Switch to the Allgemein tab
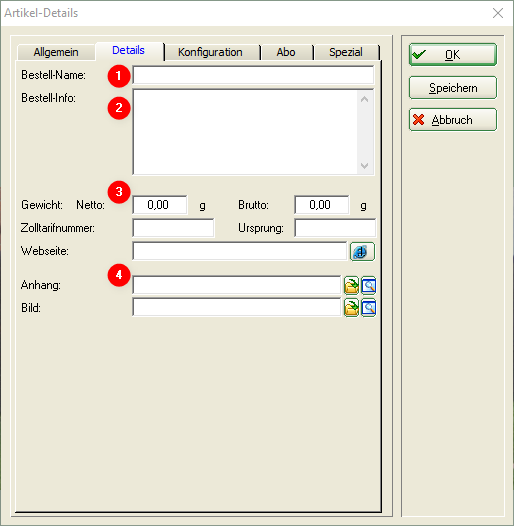This screenshot has height=526, width=514. [56, 52]
